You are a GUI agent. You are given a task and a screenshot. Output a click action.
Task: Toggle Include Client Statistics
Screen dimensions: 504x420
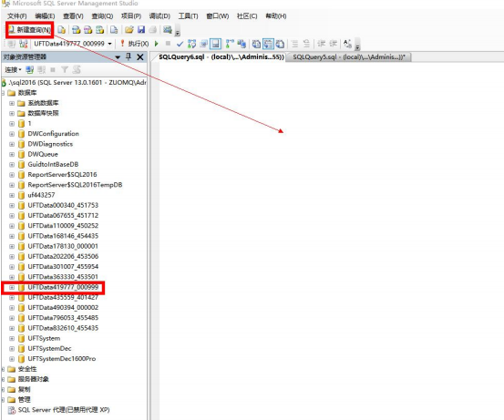point(242,44)
